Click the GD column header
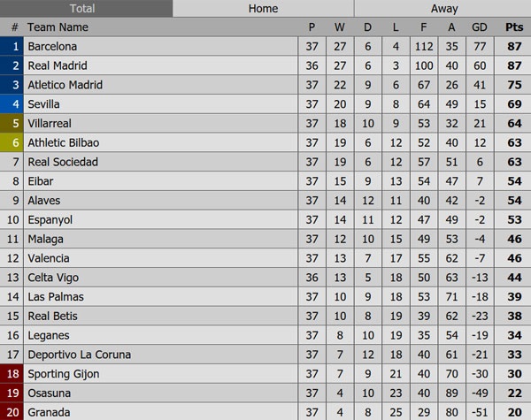This screenshot has width=531, height=420. 480,27
